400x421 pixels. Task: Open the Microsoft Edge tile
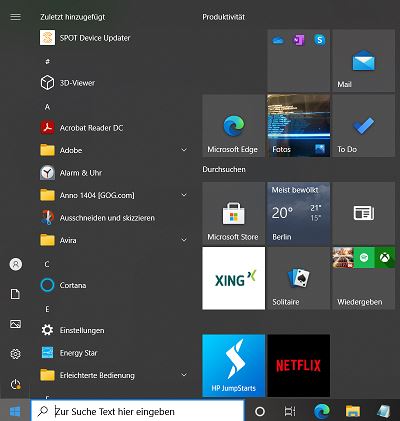pos(234,126)
